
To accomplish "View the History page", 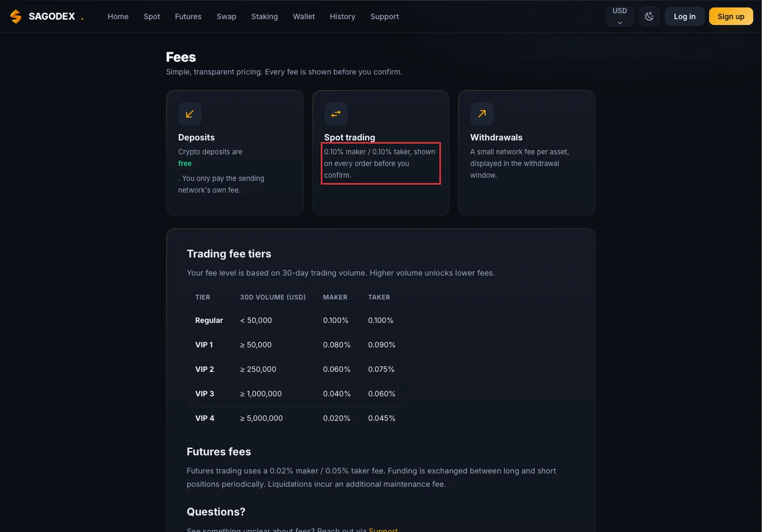I will 343,16.
